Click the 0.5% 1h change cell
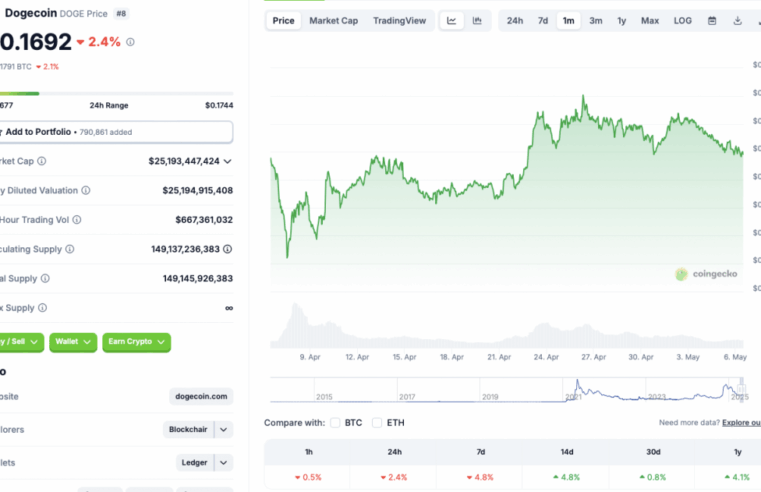 [308, 477]
